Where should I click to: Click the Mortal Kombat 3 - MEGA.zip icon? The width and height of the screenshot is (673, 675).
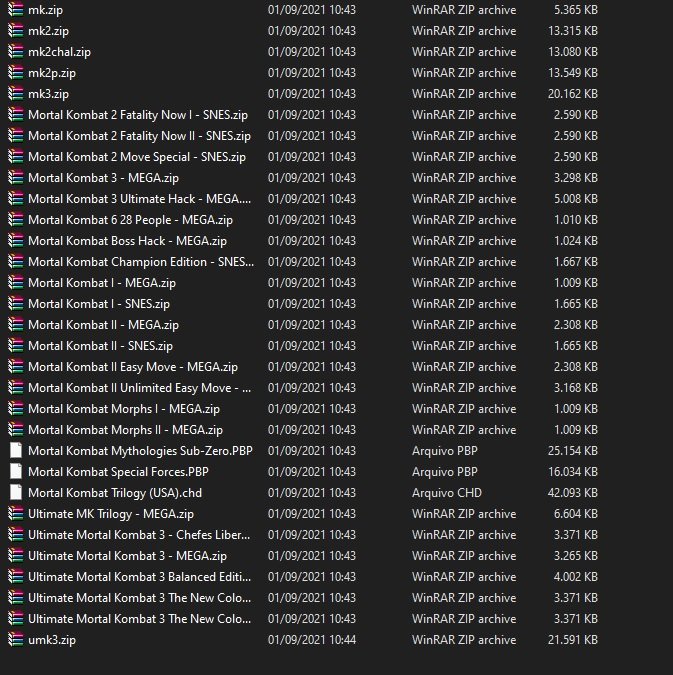pos(16,178)
